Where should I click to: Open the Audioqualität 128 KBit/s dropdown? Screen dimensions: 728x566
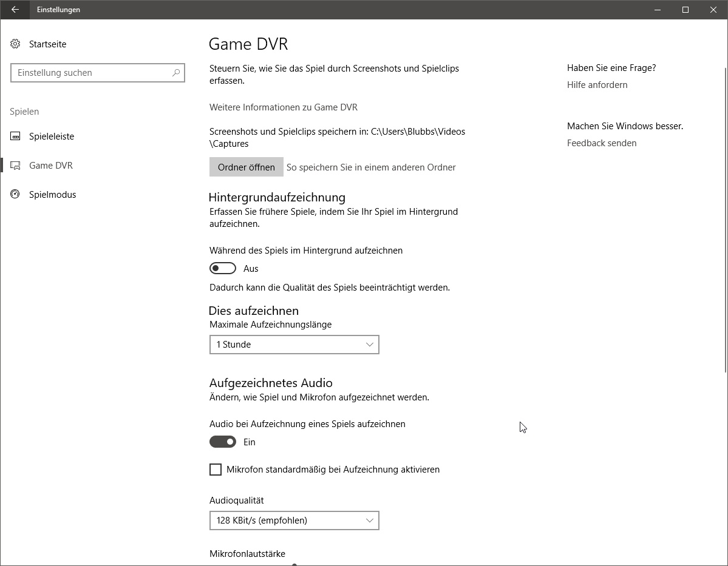click(x=294, y=520)
